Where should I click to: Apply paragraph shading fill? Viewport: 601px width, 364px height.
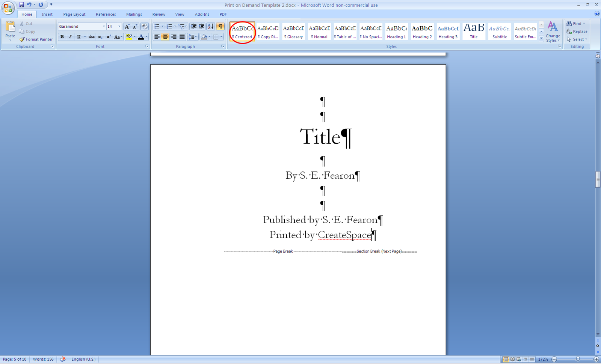pyautogui.click(x=204, y=37)
